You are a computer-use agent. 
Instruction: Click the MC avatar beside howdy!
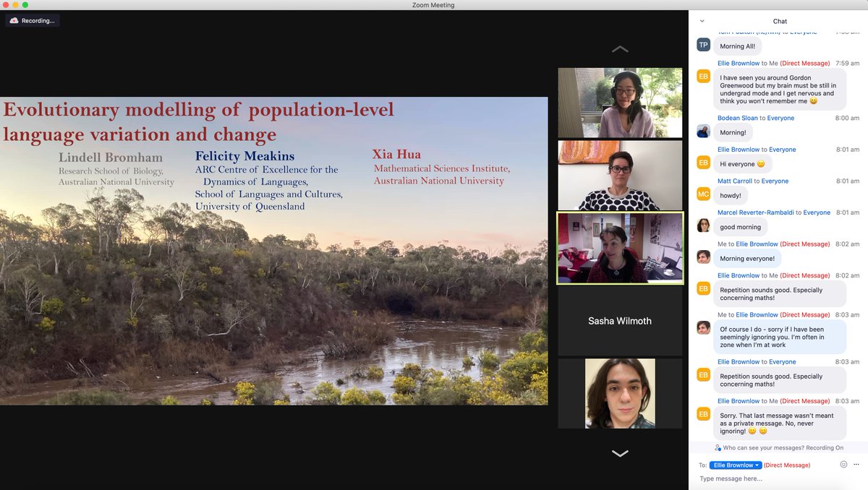(x=703, y=194)
